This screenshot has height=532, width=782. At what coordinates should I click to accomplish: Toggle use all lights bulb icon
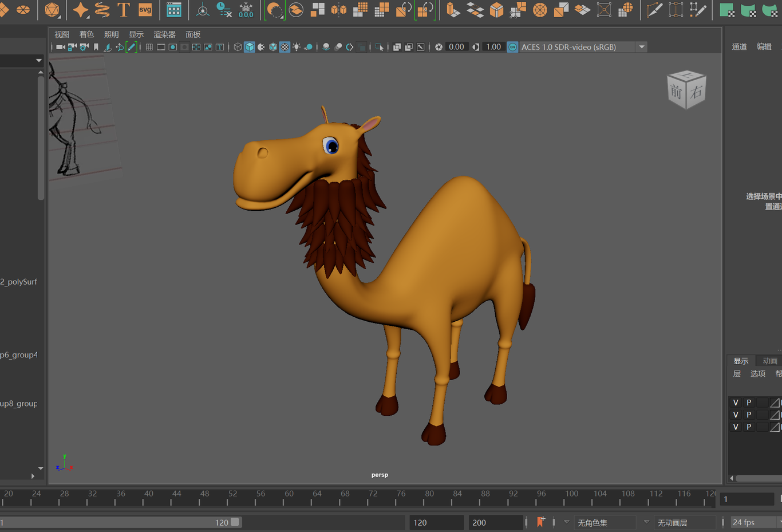point(297,47)
